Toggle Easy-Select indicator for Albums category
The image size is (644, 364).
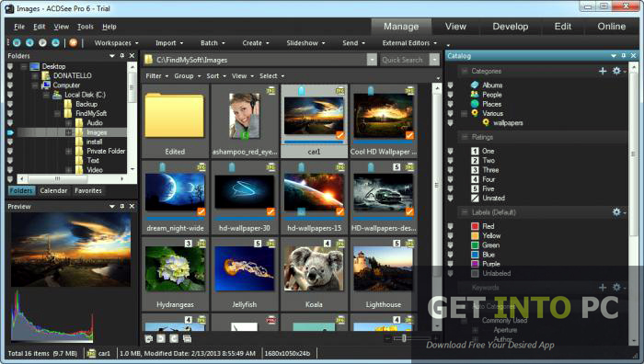(451, 85)
